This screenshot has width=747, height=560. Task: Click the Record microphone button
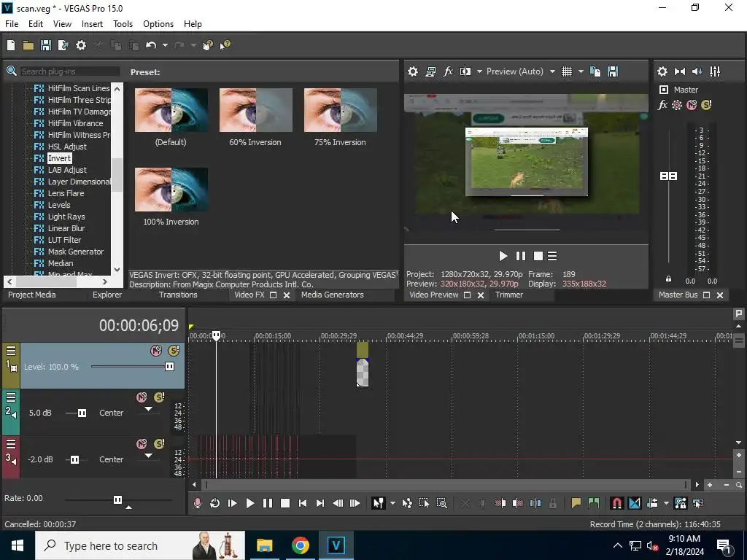click(198, 503)
